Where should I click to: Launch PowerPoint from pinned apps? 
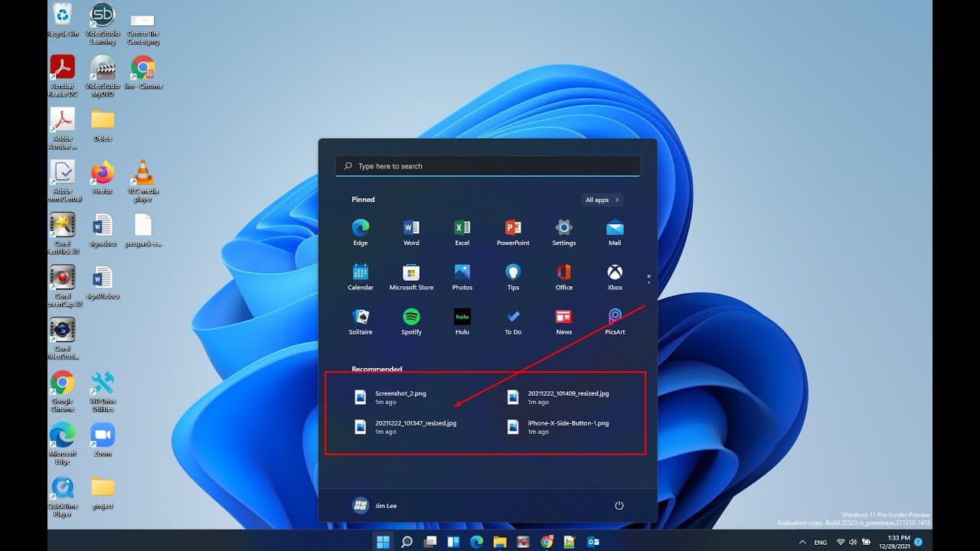pyautogui.click(x=513, y=233)
